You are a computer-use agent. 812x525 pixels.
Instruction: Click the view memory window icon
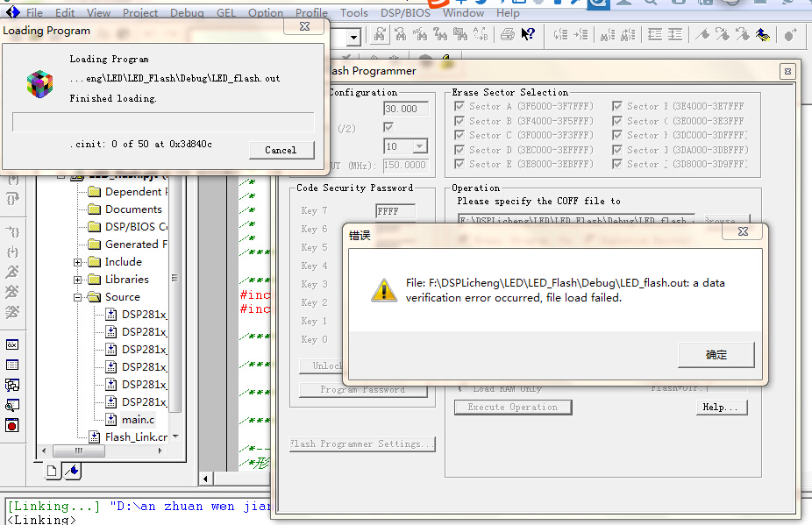pos(12,344)
